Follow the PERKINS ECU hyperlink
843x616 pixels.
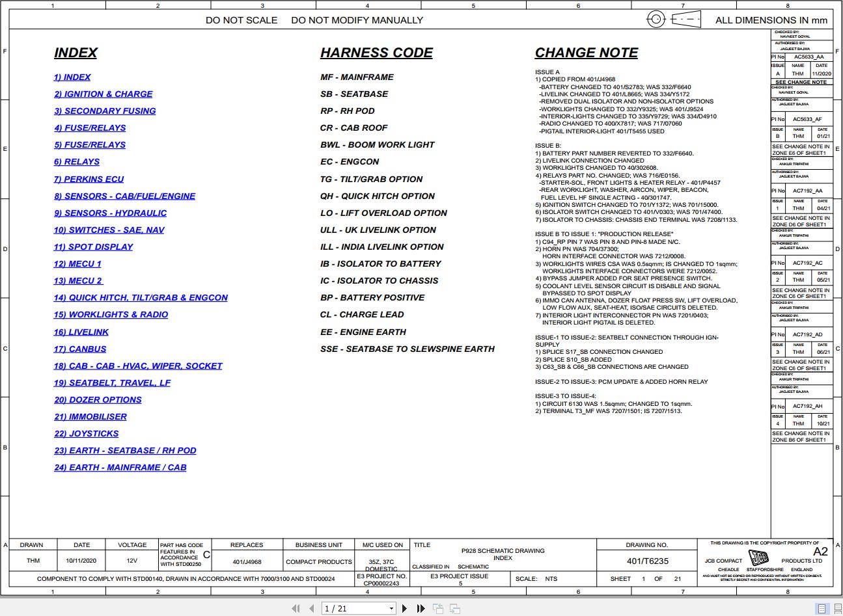point(89,179)
